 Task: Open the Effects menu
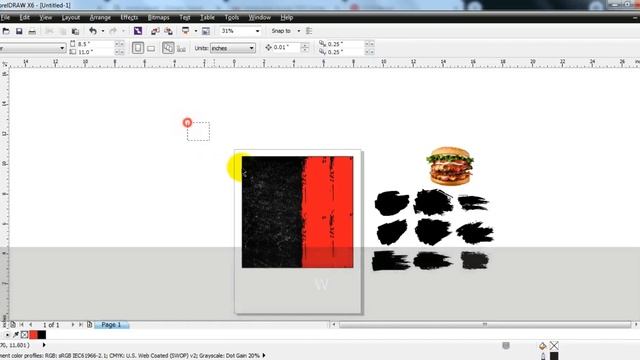pos(129,18)
